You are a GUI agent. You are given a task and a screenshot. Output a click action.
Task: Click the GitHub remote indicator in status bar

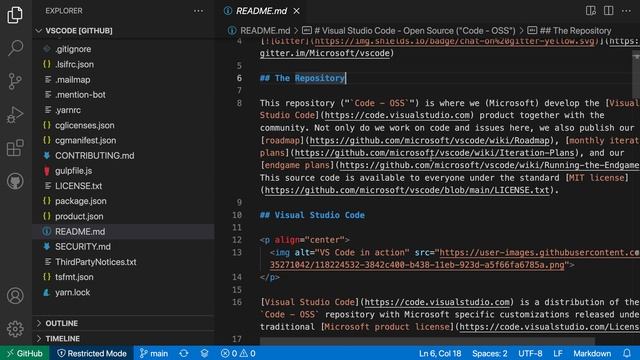tap(24, 353)
